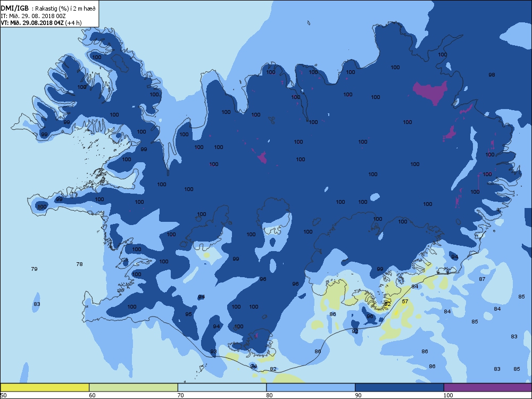532x399 pixels.
Task: Click the '60' color scale label
Action: click(92, 395)
